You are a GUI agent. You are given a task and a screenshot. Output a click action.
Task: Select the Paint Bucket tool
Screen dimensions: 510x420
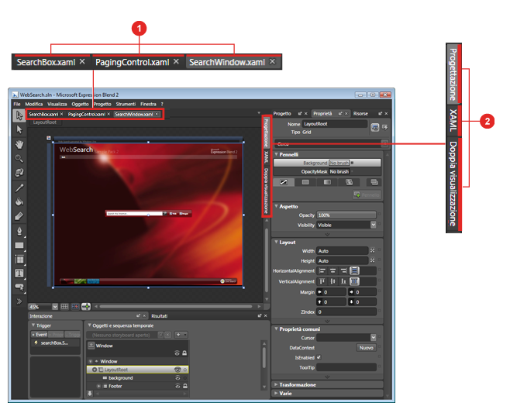[x=19, y=201]
